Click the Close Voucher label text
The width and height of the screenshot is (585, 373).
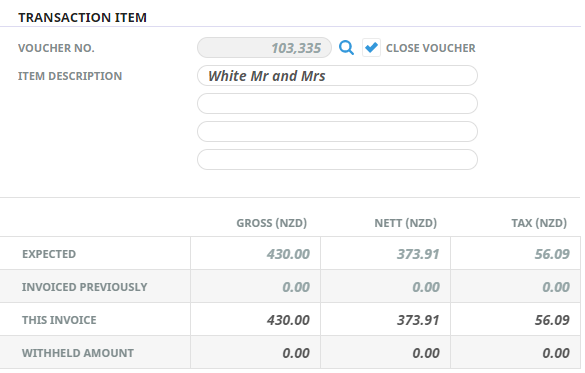coord(431,48)
